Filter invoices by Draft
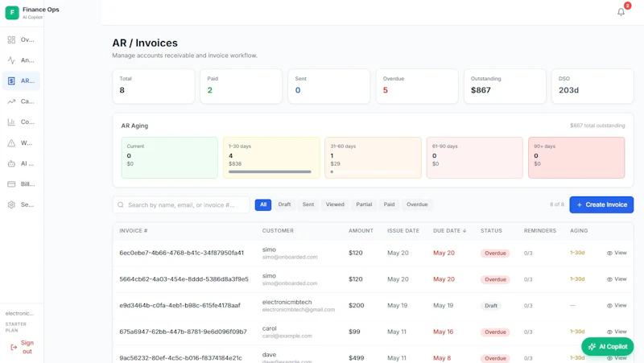 point(284,204)
